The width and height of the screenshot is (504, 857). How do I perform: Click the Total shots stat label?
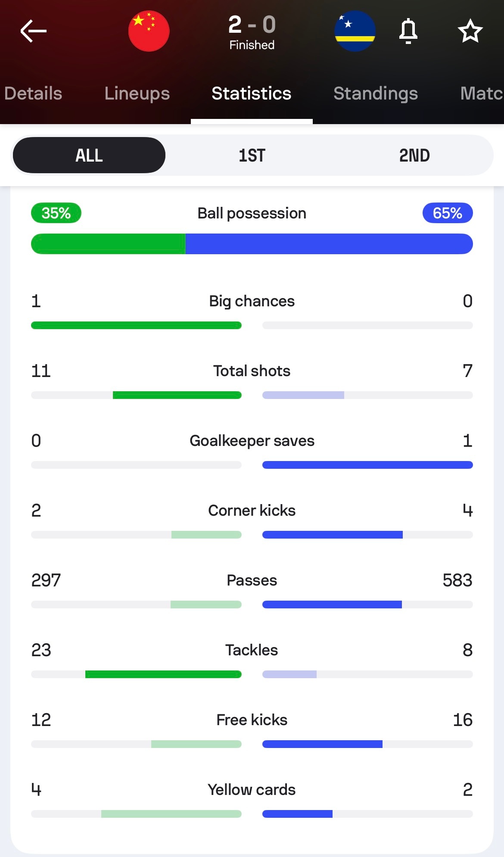(x=252, y=371)
